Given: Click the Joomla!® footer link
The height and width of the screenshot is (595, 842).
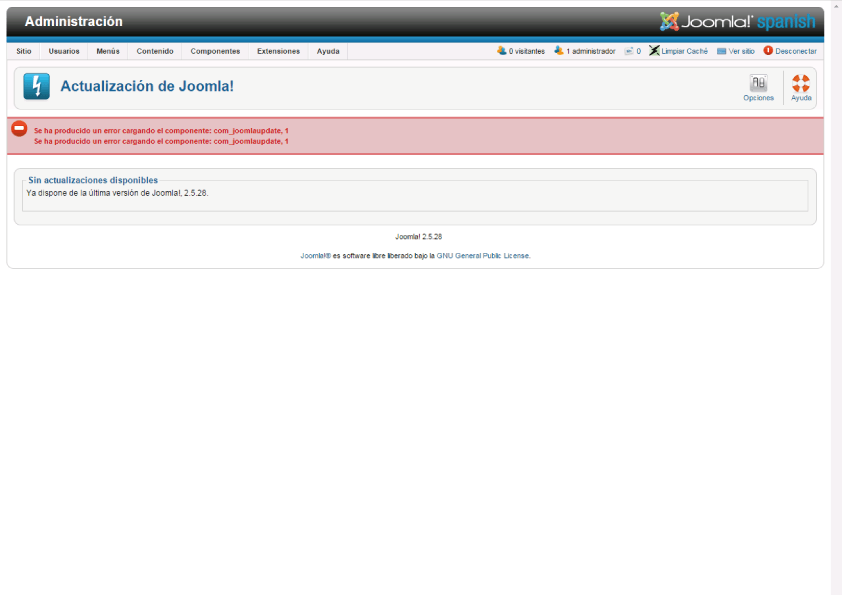Looking at the screenshot, I should pos(315,256).
